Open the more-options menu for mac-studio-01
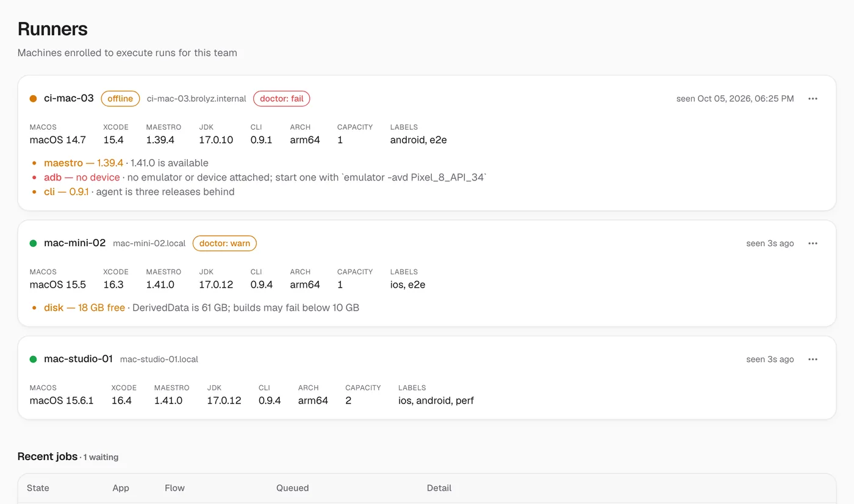 click(813, 359)
